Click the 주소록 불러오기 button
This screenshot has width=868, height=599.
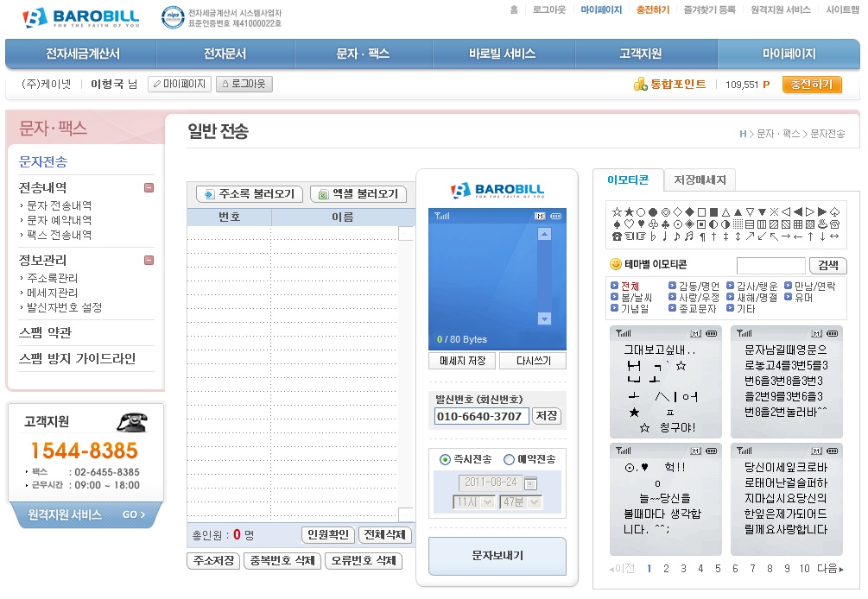click(x=249, y=194)
